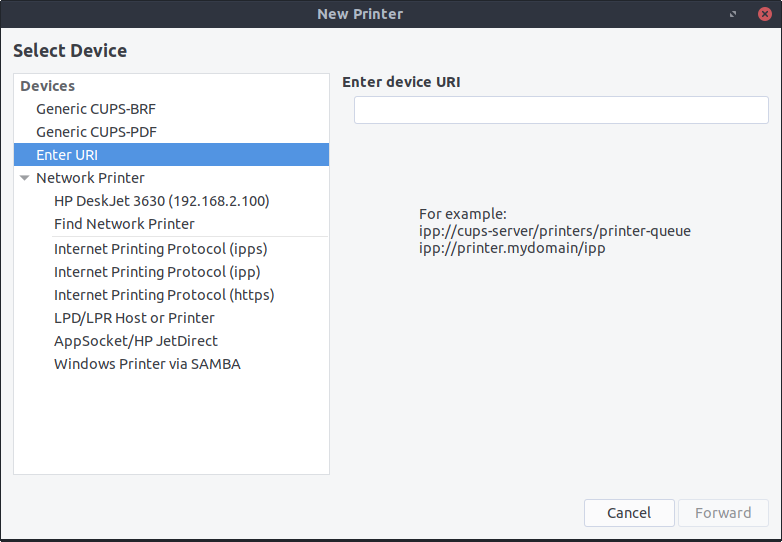
Task: Collapse the Network Printer tree arrow
Action: coord(24,178)
